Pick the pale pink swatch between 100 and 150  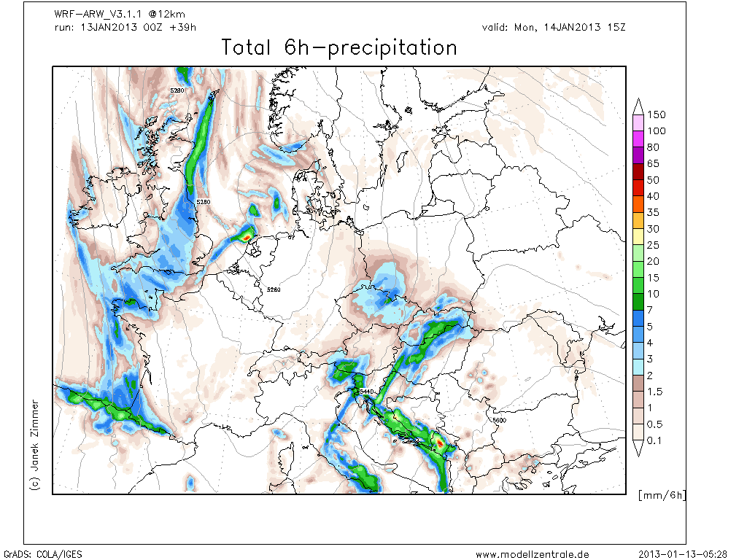tap(638, 122)
